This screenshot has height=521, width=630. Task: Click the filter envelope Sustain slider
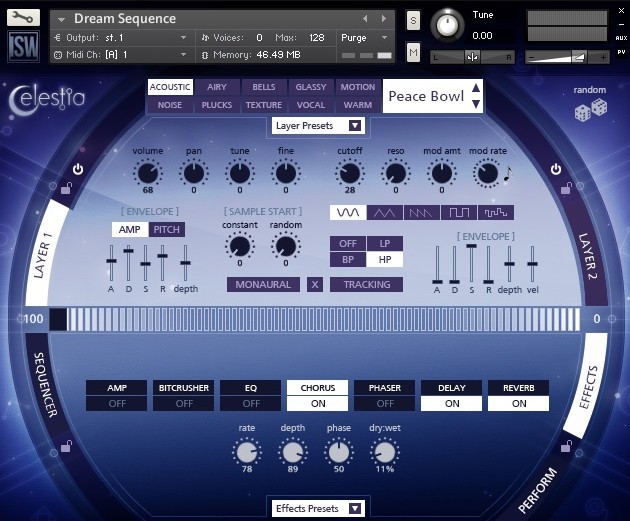pos(472,263)
